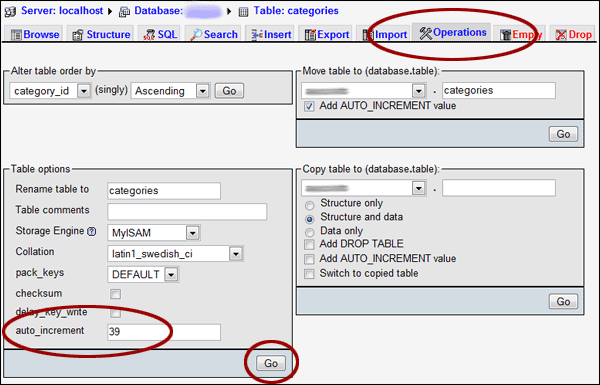Open the Browse tab

[34, 34]
